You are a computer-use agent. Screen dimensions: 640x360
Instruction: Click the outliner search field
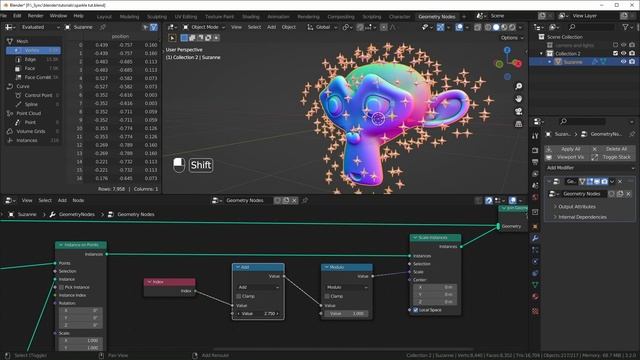tap(591, 27)
